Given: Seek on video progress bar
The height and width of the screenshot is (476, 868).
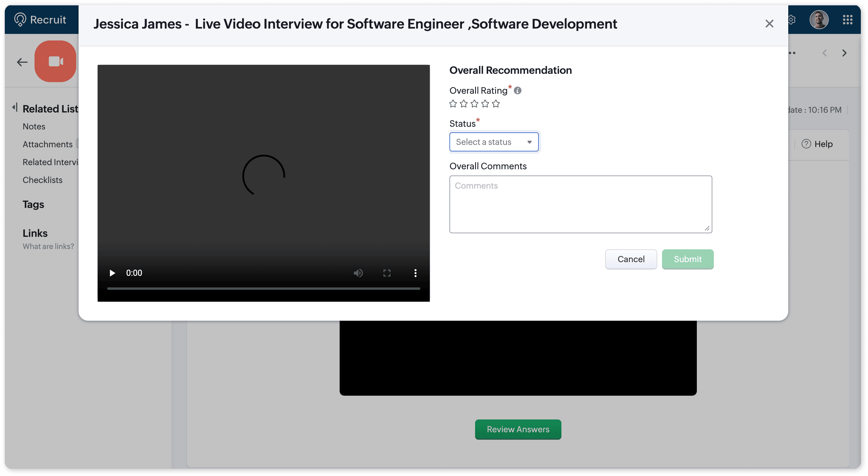Looking at the screenshot, I should pyautogui.click(x=263, y=288).
